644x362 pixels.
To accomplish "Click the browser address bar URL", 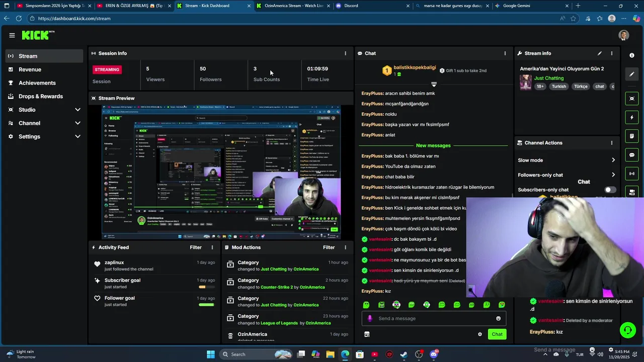I will (x=74, y=19).
